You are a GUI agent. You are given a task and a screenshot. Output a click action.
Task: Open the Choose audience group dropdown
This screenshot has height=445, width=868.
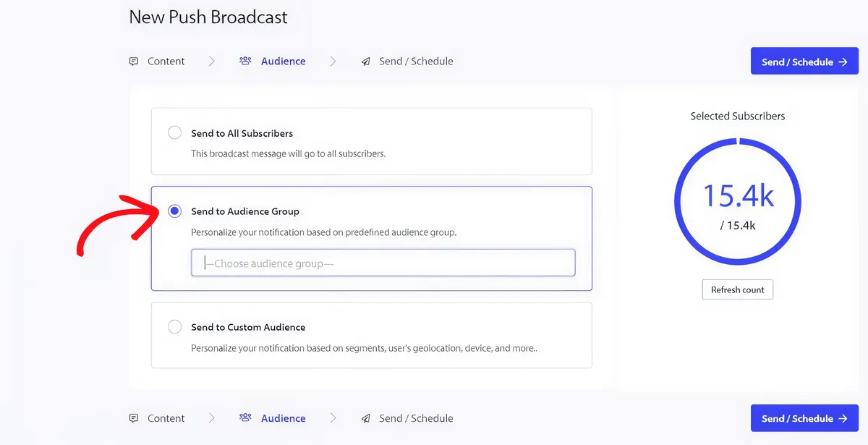(383, 263)
